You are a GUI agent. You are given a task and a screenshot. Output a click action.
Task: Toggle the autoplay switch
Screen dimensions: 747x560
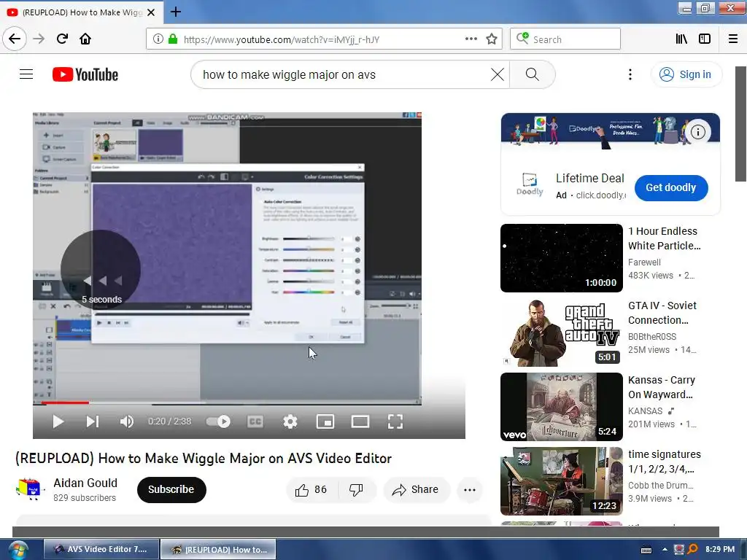click(218, 421)
